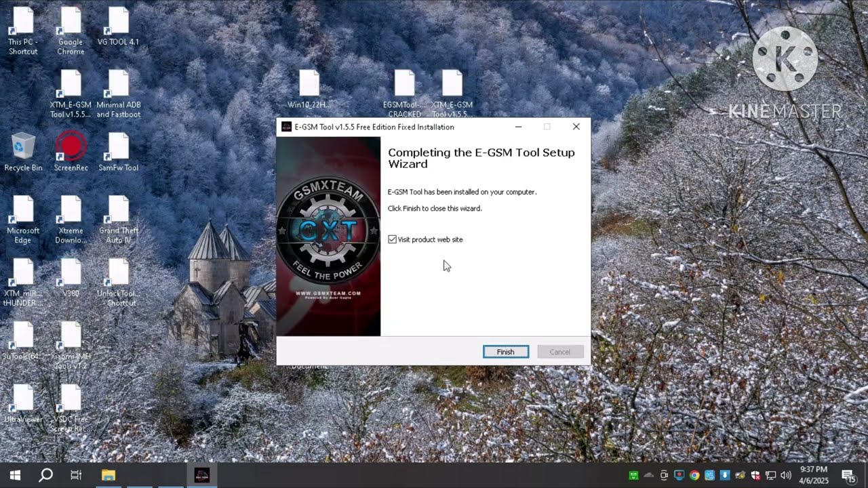Select the Xtreme Download desktop shortcut

71,220
